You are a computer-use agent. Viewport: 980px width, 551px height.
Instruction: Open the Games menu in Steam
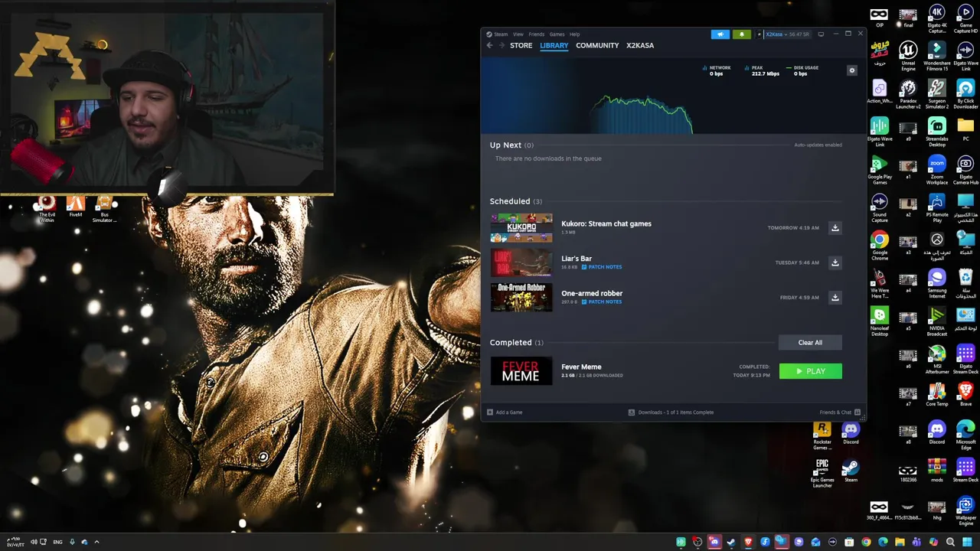click(x=557, y=34)
